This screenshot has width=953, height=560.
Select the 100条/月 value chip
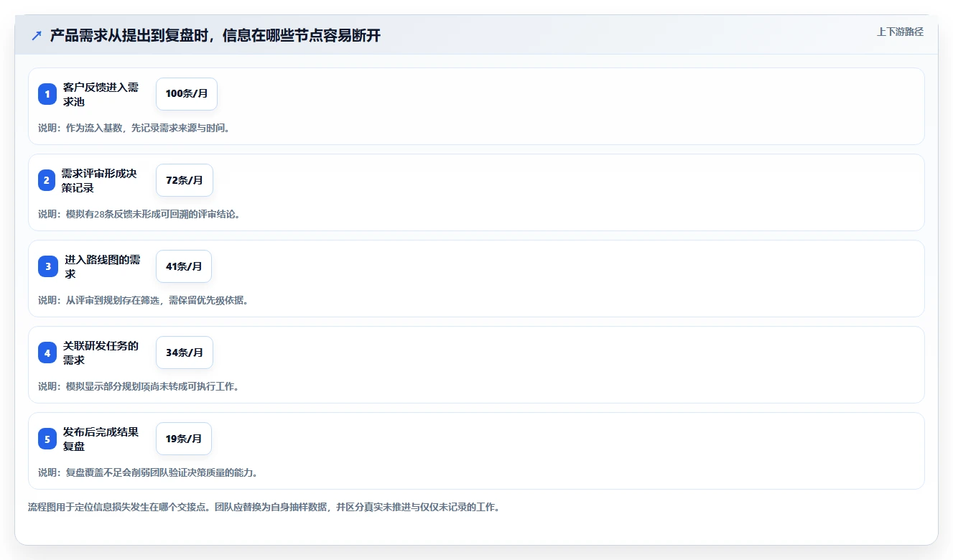point(187,94)
